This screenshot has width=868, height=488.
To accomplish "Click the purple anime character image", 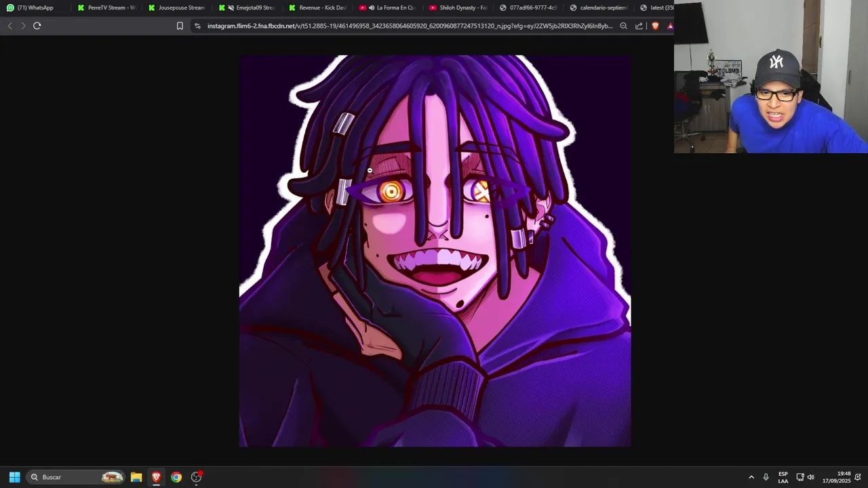I will 435,251.
